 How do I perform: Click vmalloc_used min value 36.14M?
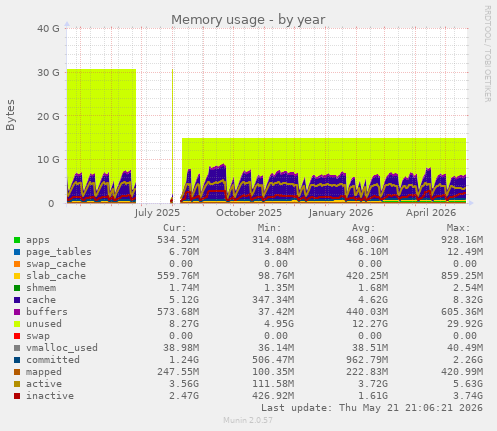pos(276,348)
